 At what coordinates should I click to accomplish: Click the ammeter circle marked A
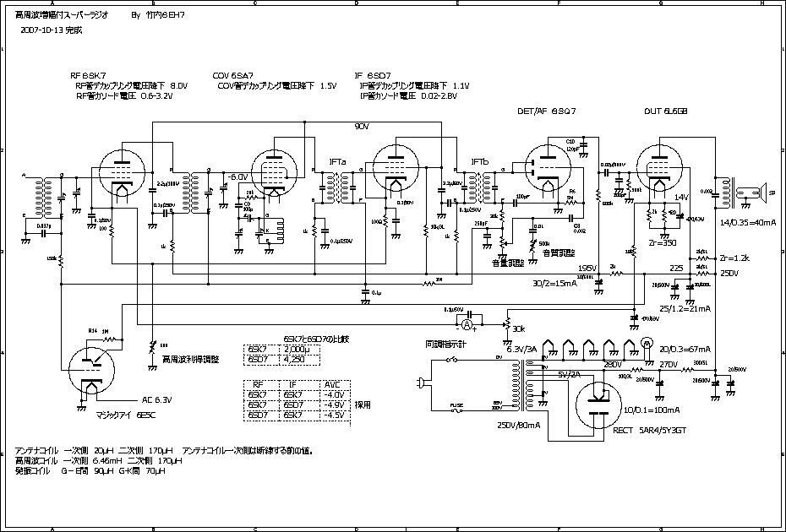click(467, 324)
